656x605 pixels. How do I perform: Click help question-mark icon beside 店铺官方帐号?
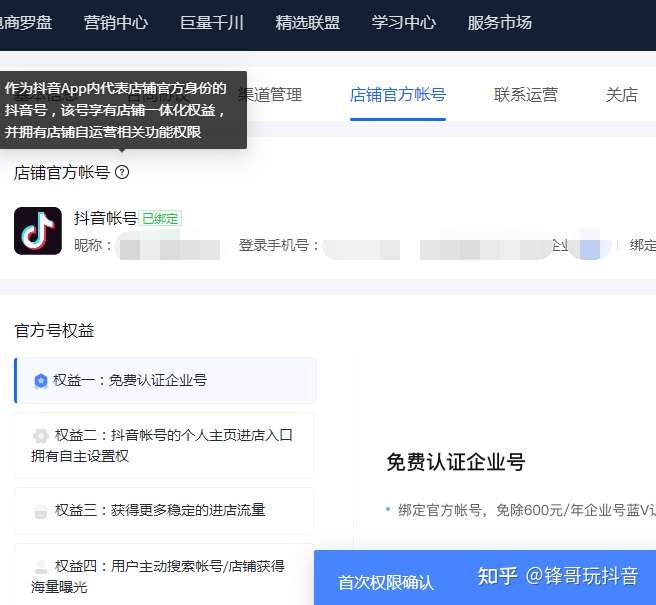(x=122, y=172)
